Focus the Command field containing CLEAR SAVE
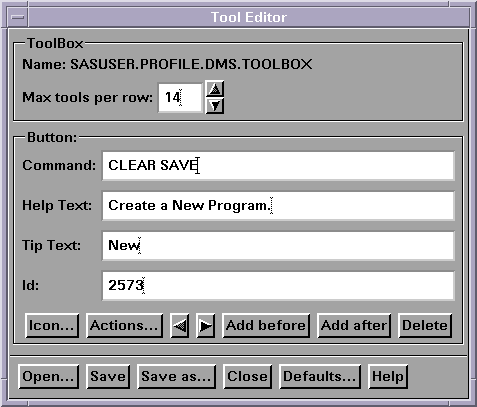The height and width of the screenshot is (407, 477). pyautogui.click(x=278, y=166)
